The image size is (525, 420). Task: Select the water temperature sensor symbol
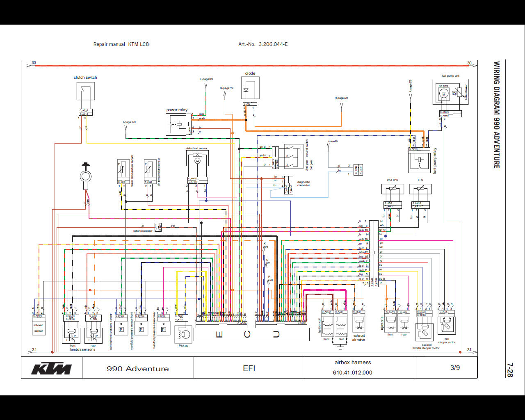point(123,169)
